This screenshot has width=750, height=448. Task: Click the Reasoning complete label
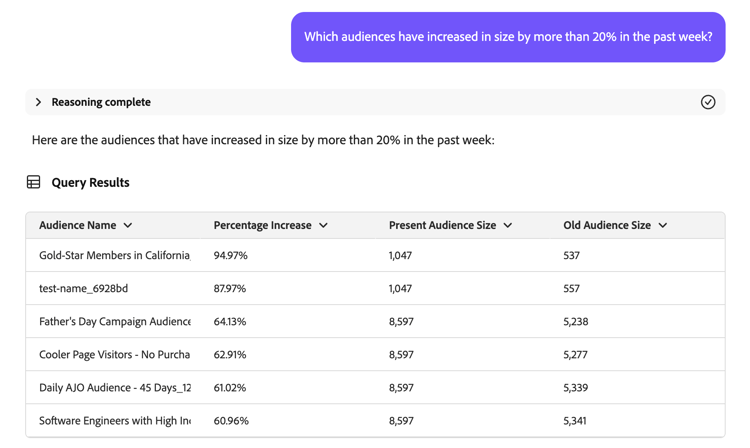coord(101,102)
